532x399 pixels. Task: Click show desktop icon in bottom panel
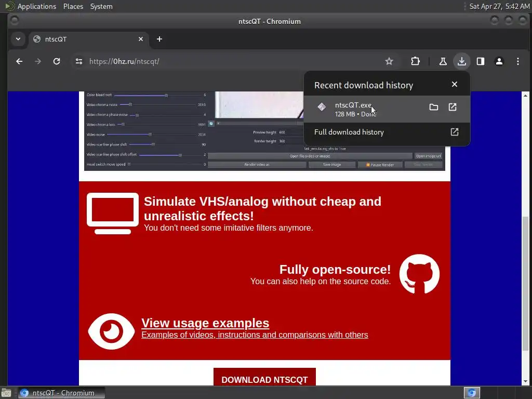pos(6,393)
